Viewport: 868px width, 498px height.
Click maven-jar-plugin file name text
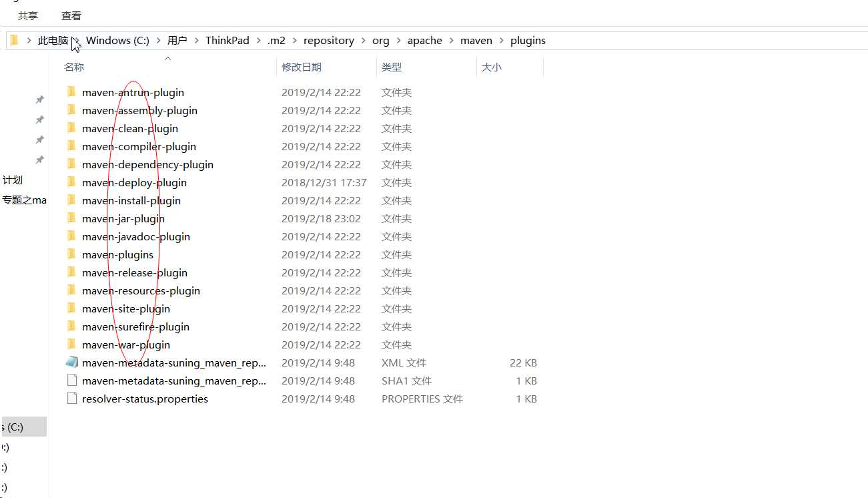(x=123, y=219)
